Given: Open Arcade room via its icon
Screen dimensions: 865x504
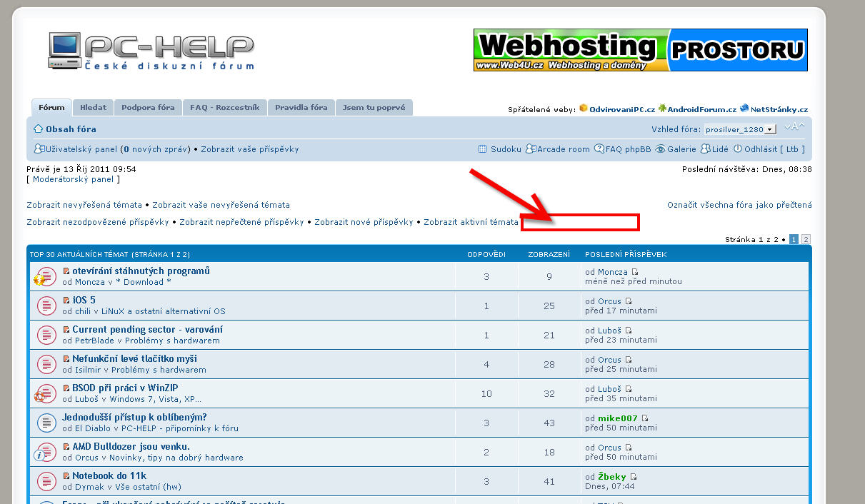Looking at the screenshot, I should point(531,149).
